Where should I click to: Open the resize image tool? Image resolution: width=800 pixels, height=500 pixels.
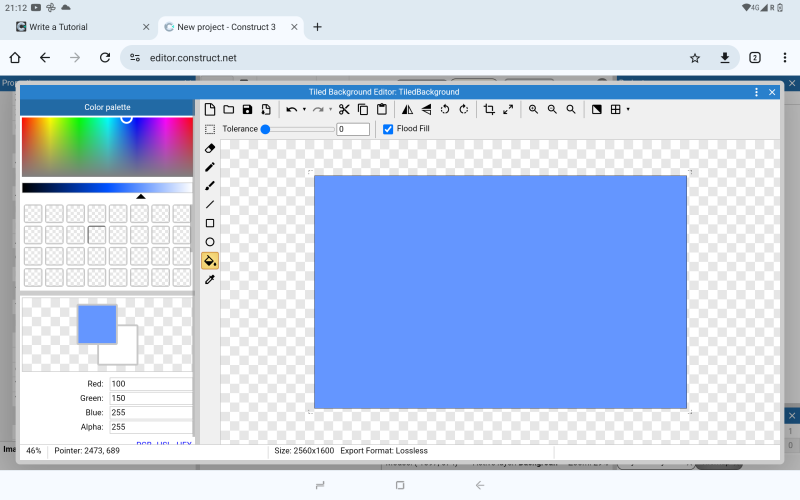(x=508, y=109)
